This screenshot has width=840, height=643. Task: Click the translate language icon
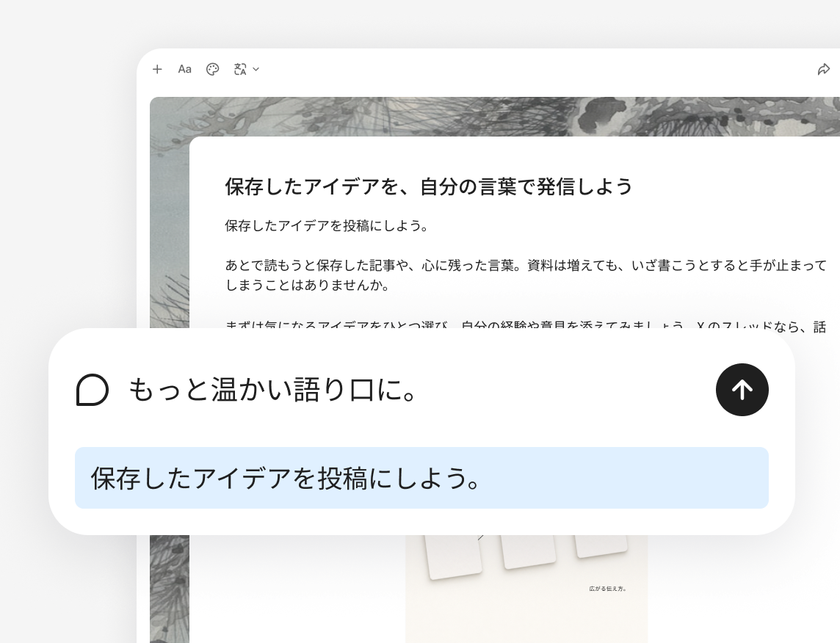(x=240, y=69)
